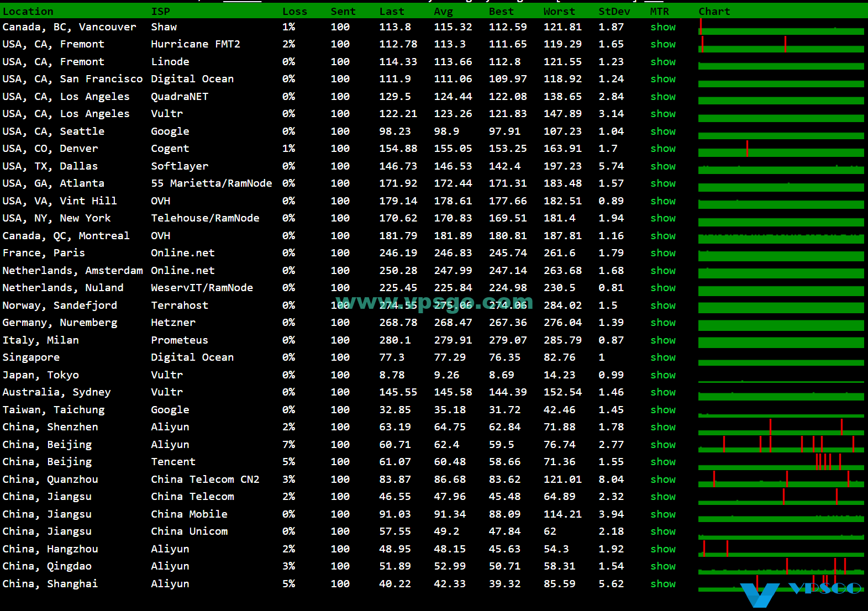
Task: Click the Best column header
Action: click(501, 12)
